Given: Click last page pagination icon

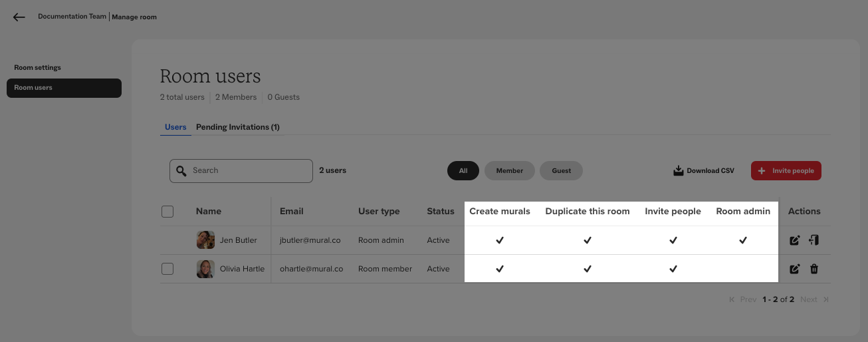Looking at the screenshot, I should point(826,299).
